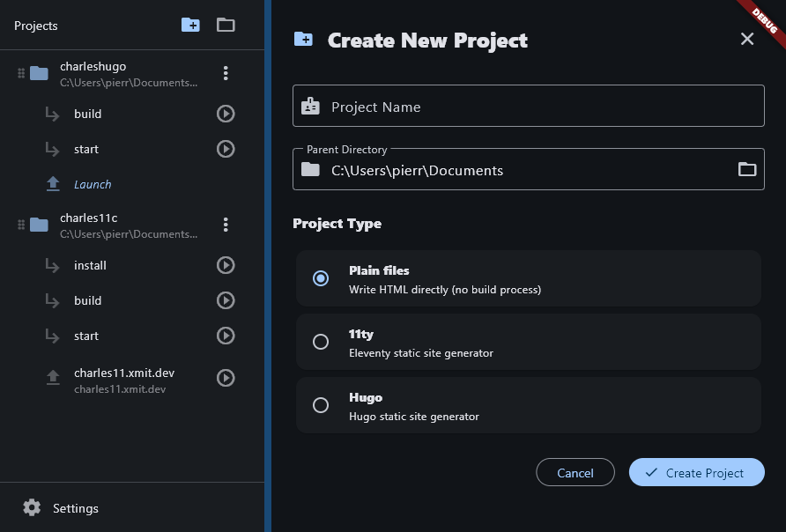This screenshot has width=786, height=532.
Task: Click the new project folder-plus icon
Action: tap(190, 26)
